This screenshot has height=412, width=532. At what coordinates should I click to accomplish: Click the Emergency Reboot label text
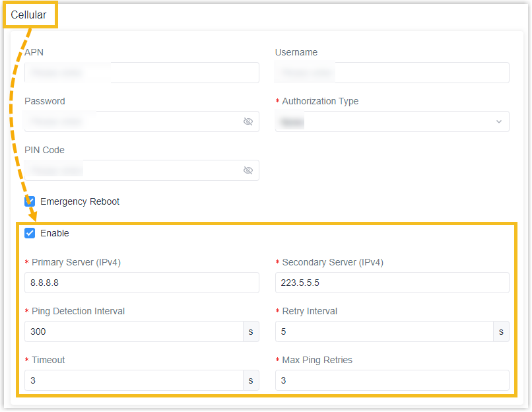point(80,201)
